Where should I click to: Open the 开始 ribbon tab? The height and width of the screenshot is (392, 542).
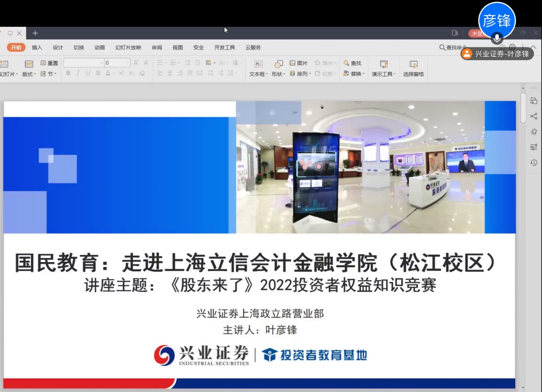point(16,47)
